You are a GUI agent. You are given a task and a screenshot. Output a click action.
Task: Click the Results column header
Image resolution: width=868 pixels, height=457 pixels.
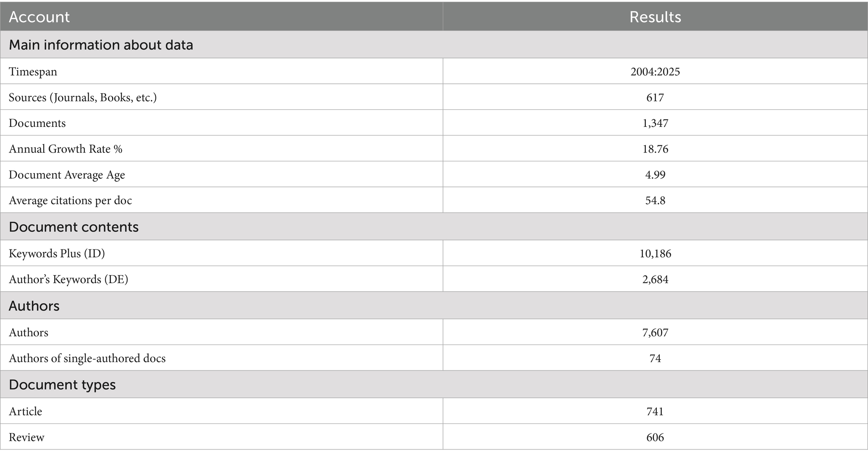click(x=655, y=17)
